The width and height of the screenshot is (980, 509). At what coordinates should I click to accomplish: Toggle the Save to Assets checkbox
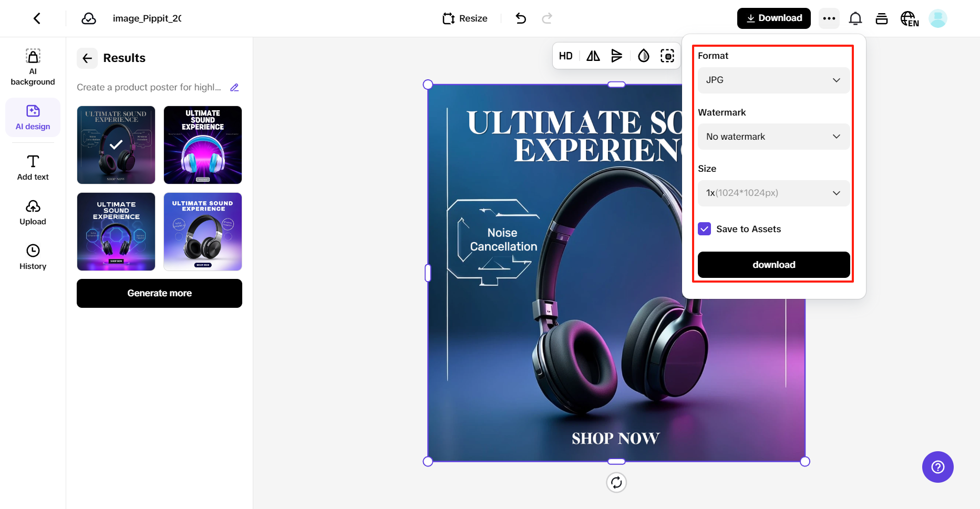tap(705, 229)
